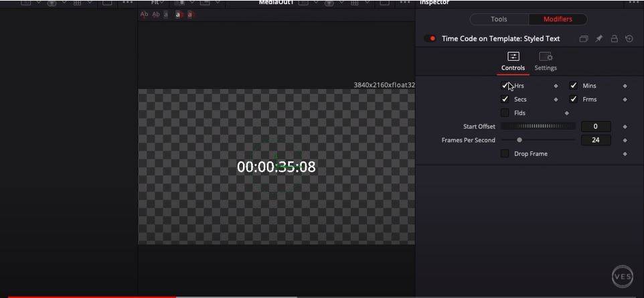Click the red video progress bar
Viewport: 644px width, 298px height.
tap(92, 297)
